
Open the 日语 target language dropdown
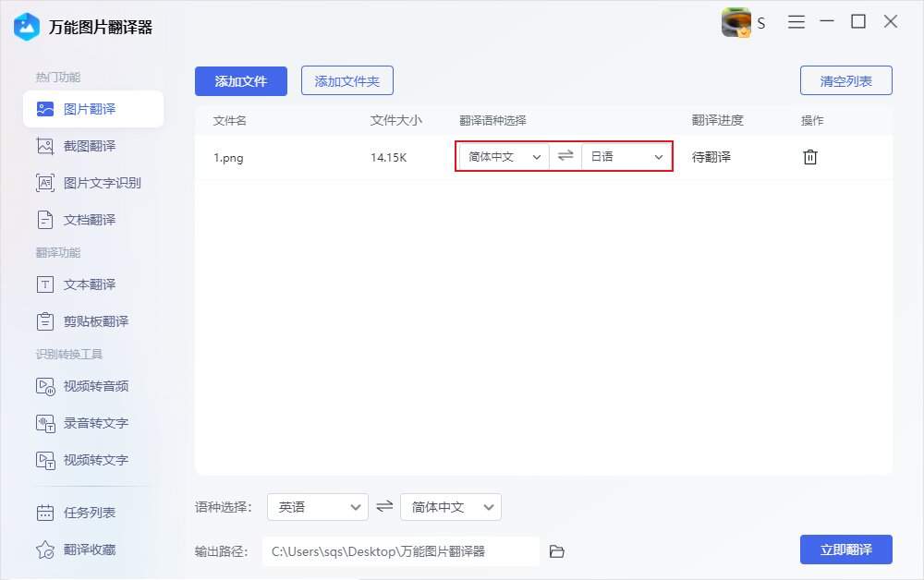coord(626,157)
